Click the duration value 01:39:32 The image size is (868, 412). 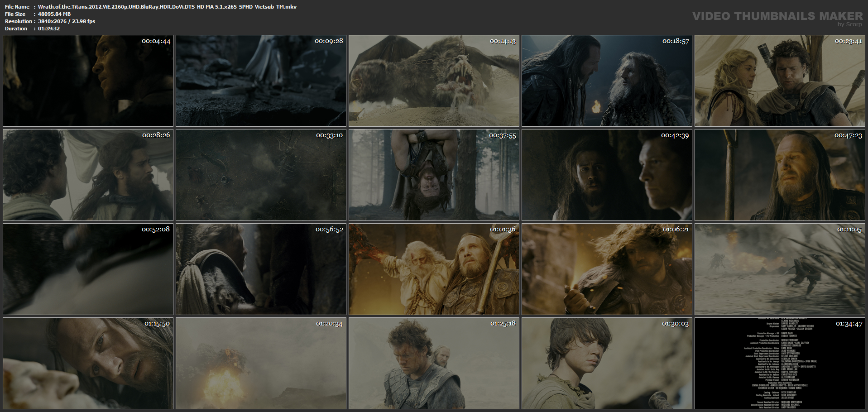(x=49, y=29)
